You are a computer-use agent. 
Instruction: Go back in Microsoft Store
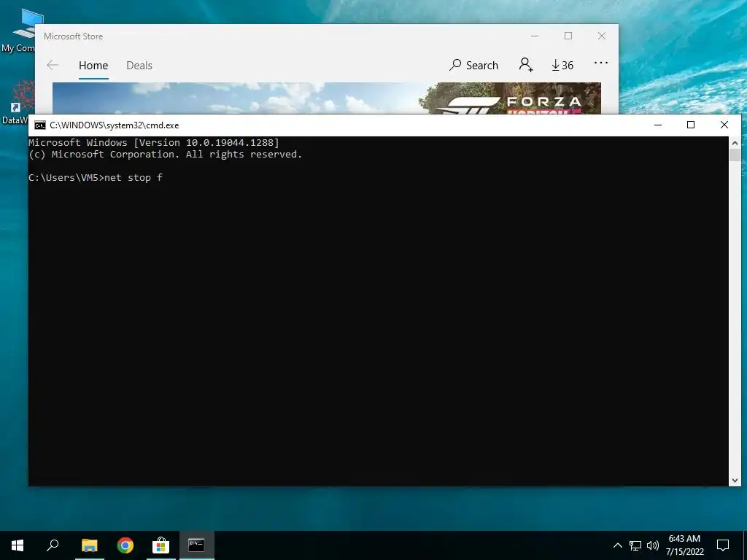53,65
